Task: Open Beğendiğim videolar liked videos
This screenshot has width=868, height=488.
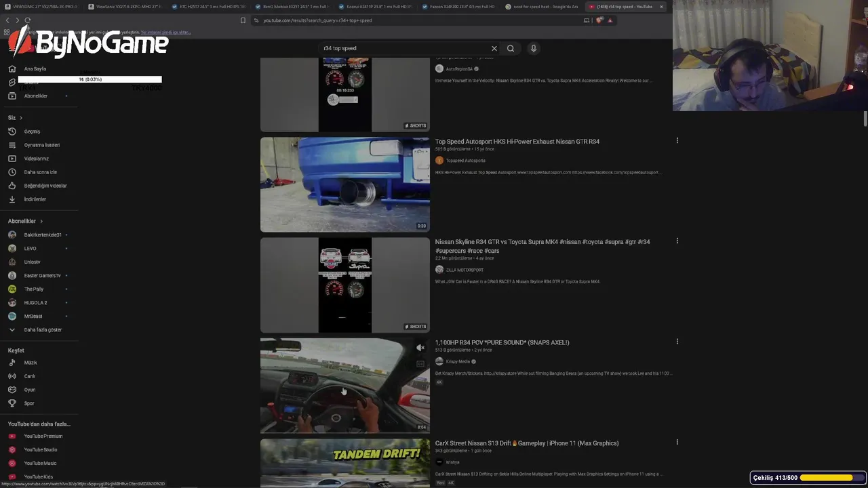Action: click(x=45, y=186)
